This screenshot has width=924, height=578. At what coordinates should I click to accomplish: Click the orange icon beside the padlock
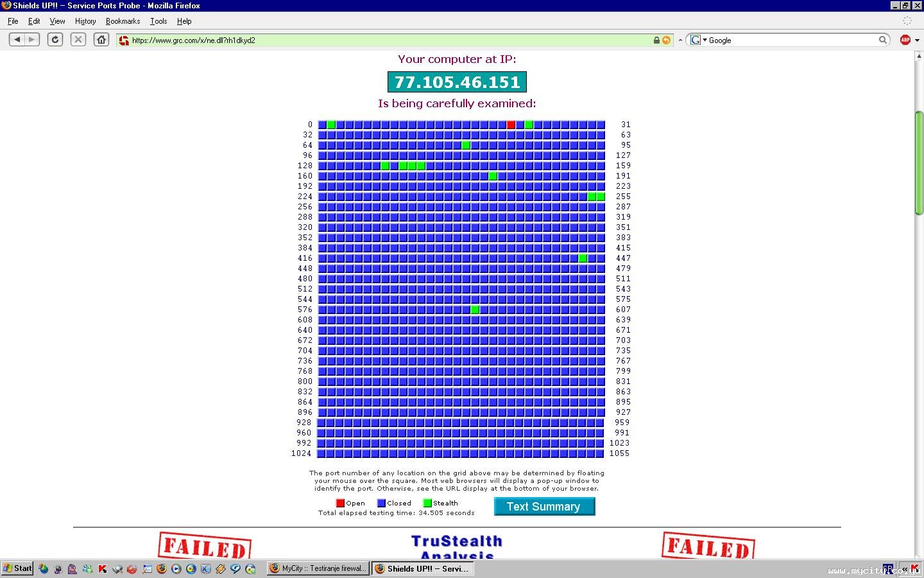pos(666,40)
